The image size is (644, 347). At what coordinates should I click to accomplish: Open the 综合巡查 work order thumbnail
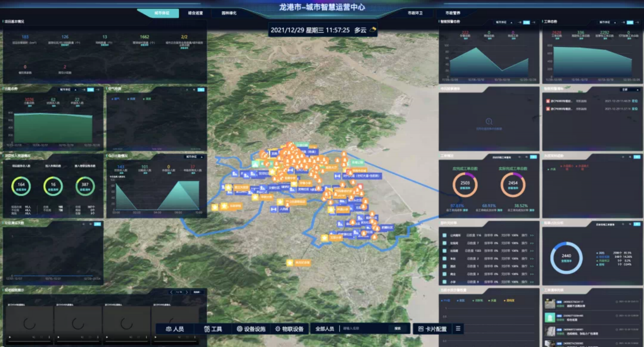tap(550, 318)
